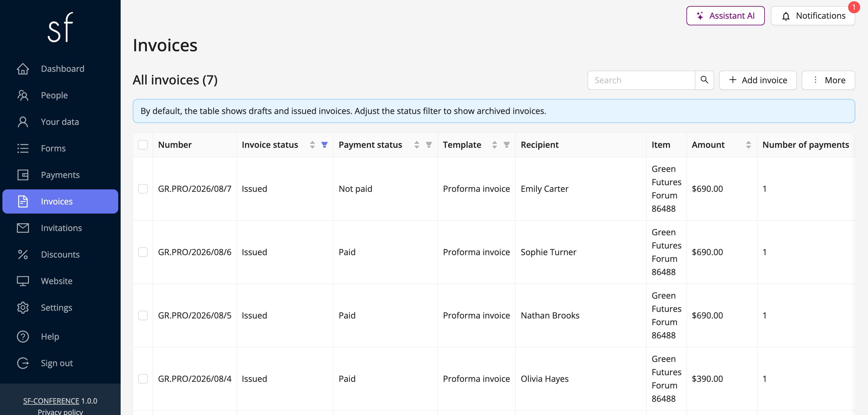The image size is (868, 415).
Task: Sort by Template column
Action: [494, 144]
